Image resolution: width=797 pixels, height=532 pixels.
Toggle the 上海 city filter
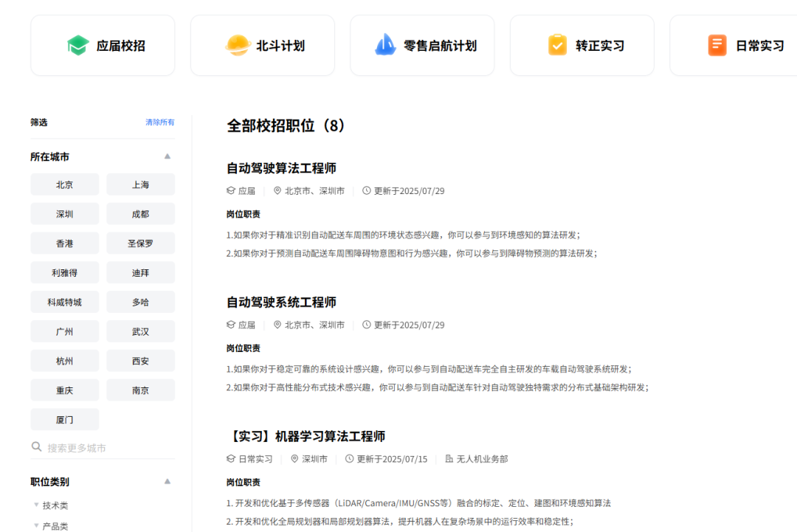[140, 185]
